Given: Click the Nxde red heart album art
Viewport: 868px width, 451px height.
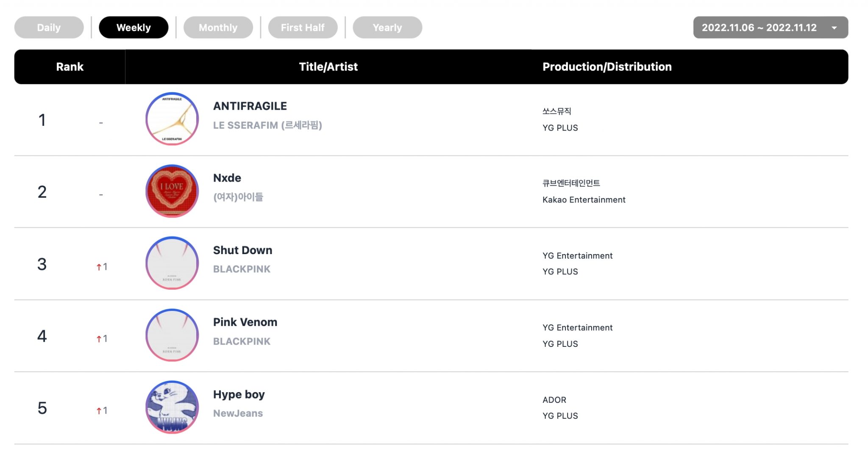Looking at the screenshot, I should [172, 191].
